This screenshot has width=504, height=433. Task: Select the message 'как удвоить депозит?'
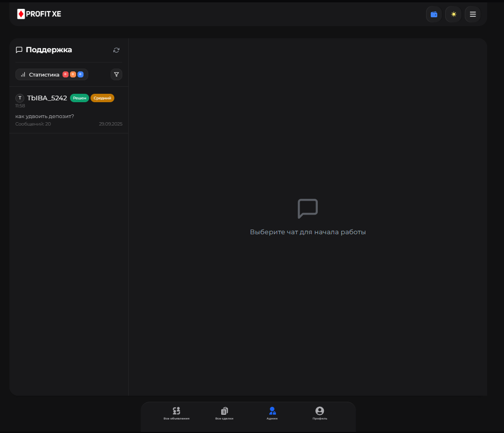45,116
